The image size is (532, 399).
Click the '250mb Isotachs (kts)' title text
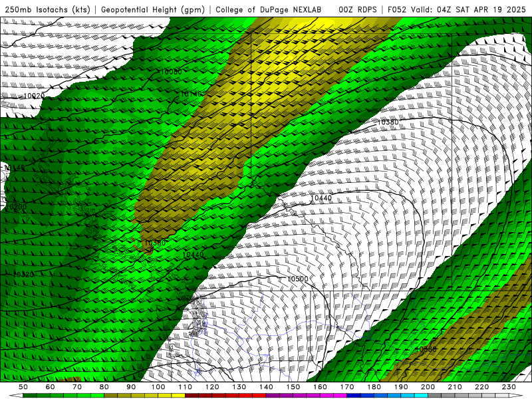[47, 10]
